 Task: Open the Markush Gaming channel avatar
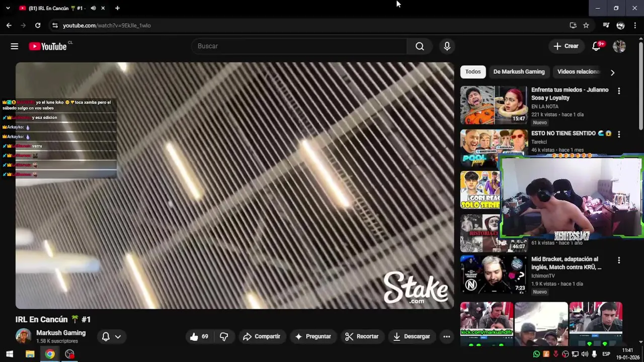click(23, 336)
